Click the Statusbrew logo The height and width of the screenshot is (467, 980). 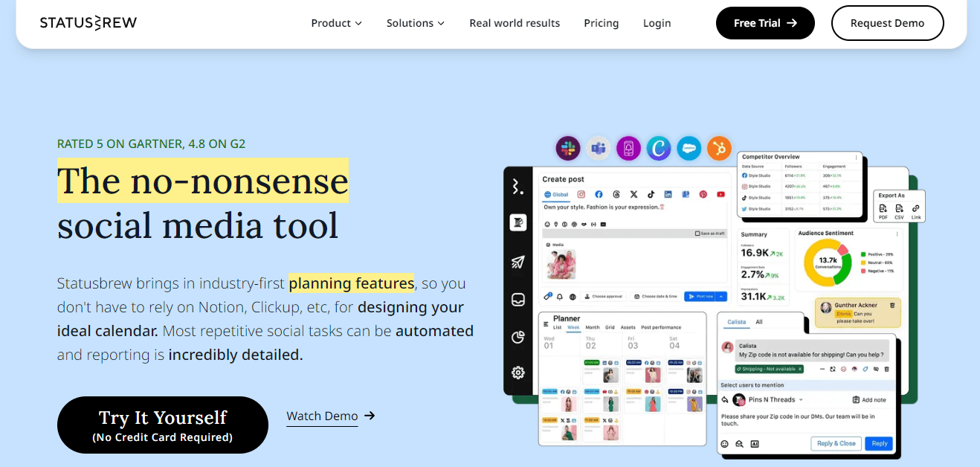[x=88, y=23]
